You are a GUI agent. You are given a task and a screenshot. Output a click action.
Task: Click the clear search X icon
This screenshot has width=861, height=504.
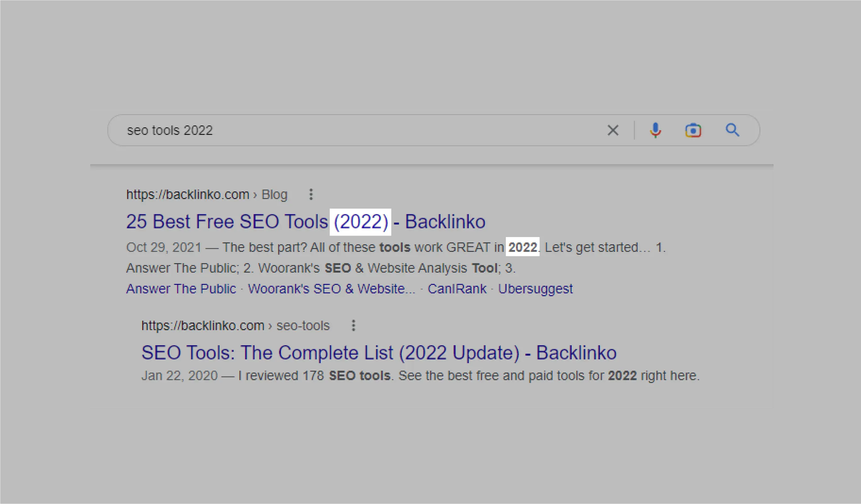(x=612, y=130)
